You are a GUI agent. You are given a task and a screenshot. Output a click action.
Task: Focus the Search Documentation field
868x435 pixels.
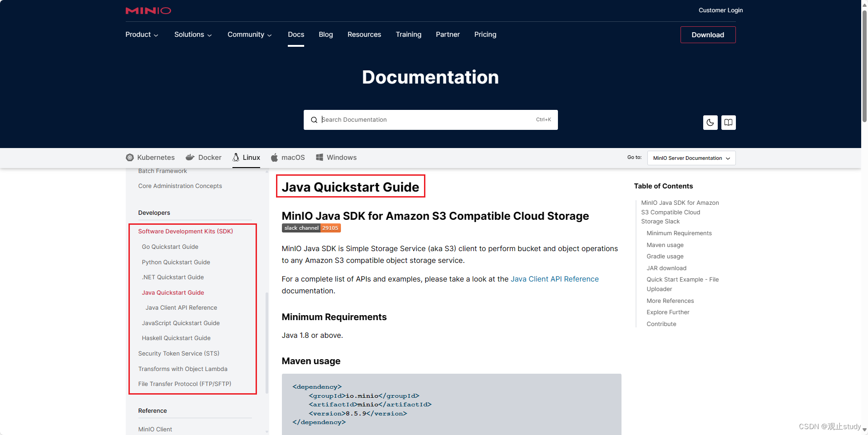[430, 120]
